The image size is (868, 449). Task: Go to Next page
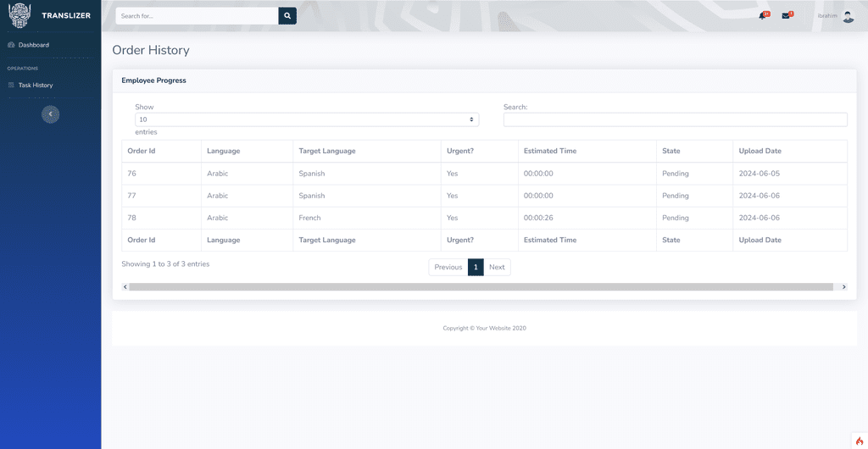[497, 267]
